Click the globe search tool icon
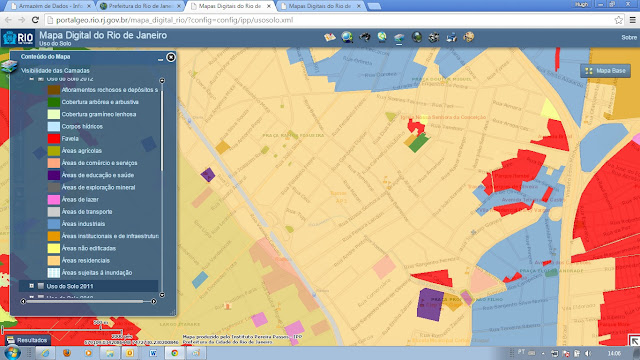The image size is (640, 360). tap(347, 38)
